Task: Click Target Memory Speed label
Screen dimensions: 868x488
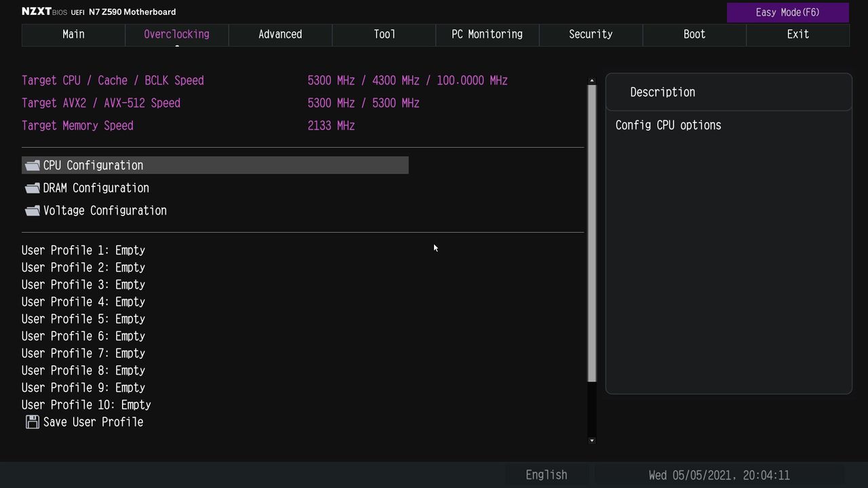Action: 77,126
